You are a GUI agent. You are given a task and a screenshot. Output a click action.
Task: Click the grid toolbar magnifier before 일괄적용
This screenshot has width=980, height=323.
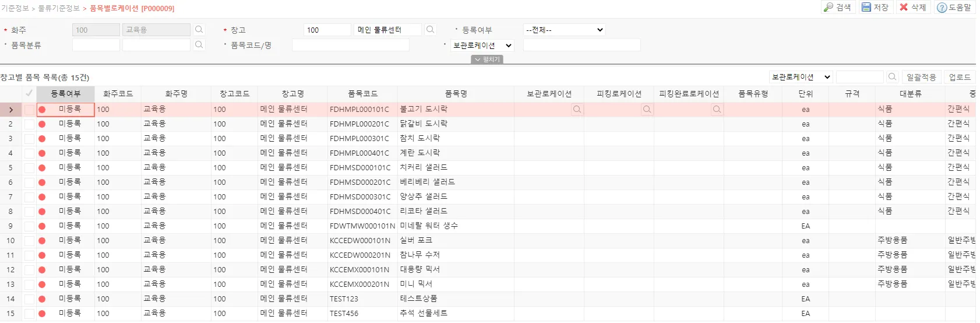(x=892, y=77)
